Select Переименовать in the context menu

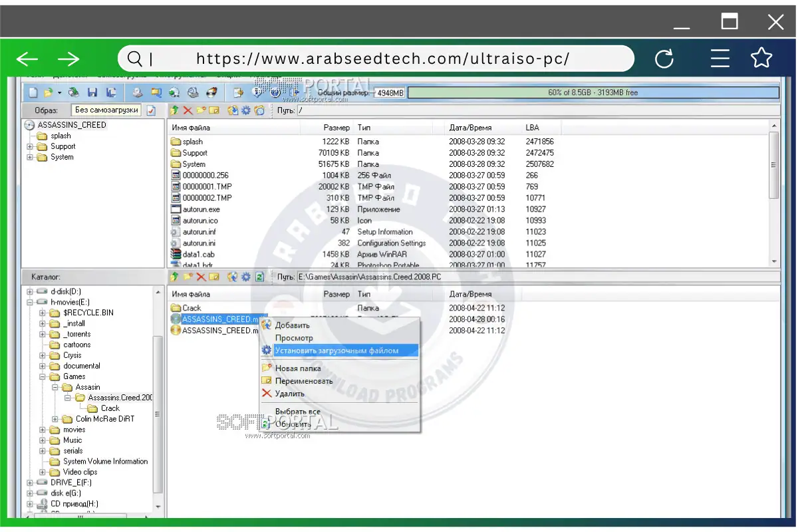point(304,381)
